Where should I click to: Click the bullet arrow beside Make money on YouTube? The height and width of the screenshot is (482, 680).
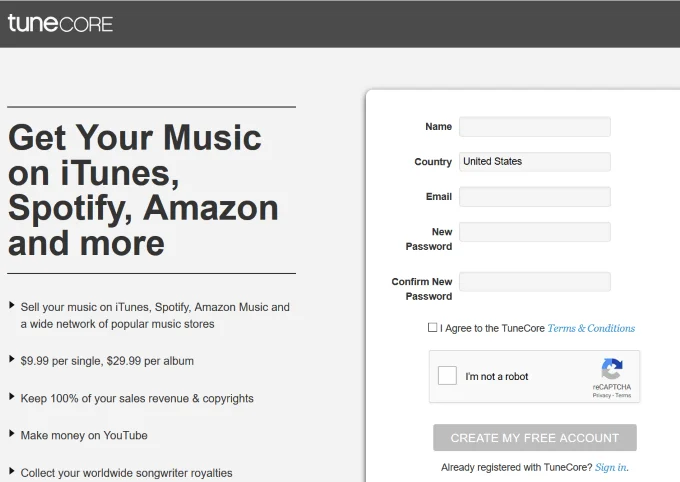coord(12,433)
